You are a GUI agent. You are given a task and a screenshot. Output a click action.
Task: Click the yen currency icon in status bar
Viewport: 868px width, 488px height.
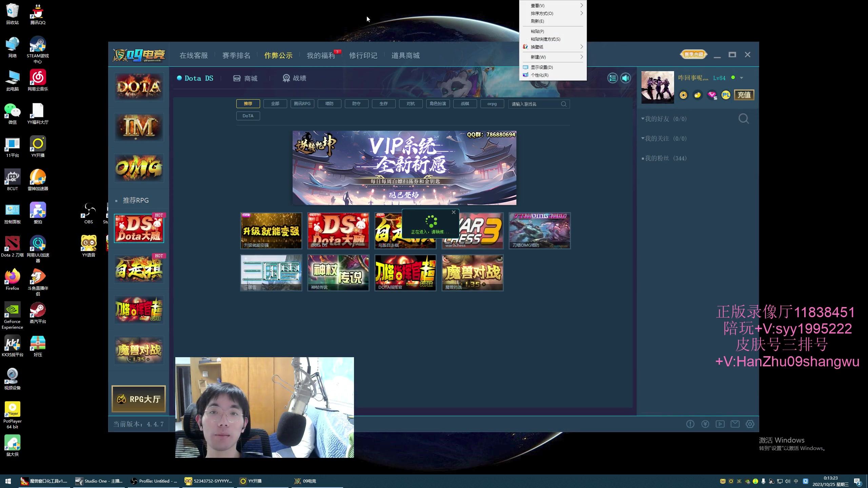[x=705, y=424]
